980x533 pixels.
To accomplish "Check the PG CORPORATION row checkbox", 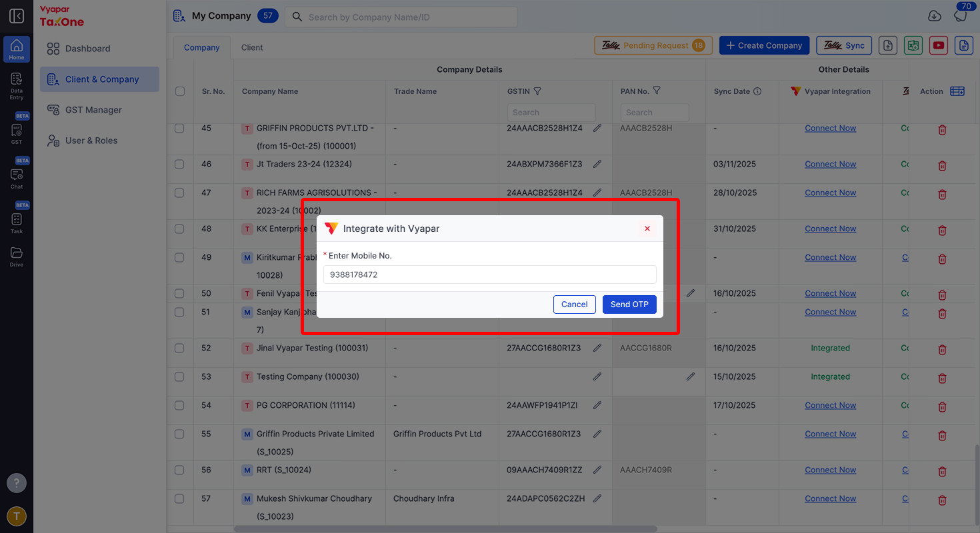I will click(179, 405).
